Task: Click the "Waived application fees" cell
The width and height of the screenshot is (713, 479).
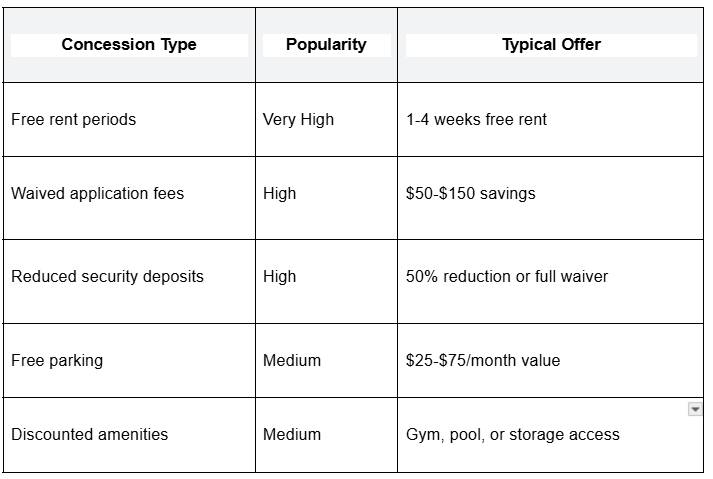Action: click(97, 194)
